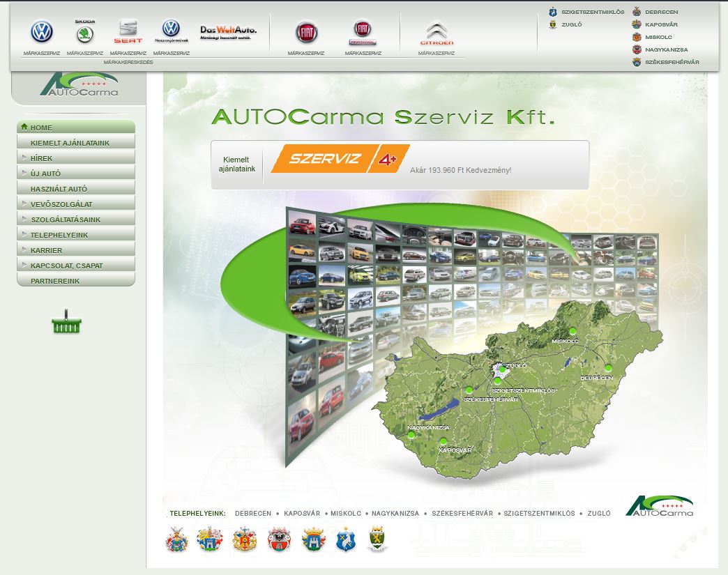Click the second coat of arms in the bottom row
Viewport: 728px width, 575px height.
pos(210,539)
